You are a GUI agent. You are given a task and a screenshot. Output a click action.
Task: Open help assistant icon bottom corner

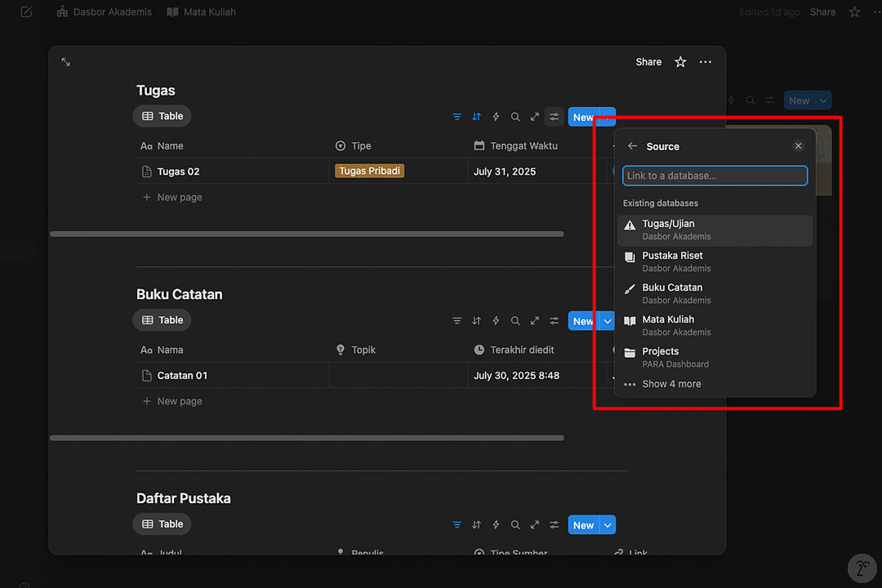862,568
